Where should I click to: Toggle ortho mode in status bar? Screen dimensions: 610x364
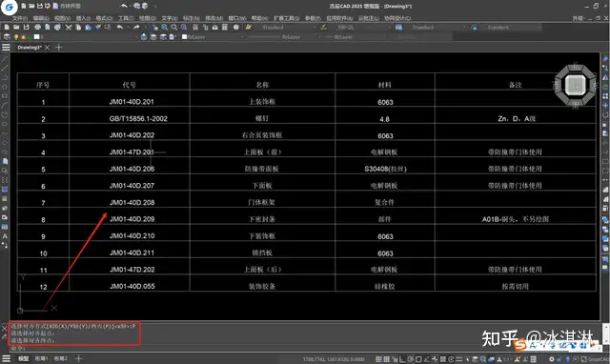click(402, 359)
